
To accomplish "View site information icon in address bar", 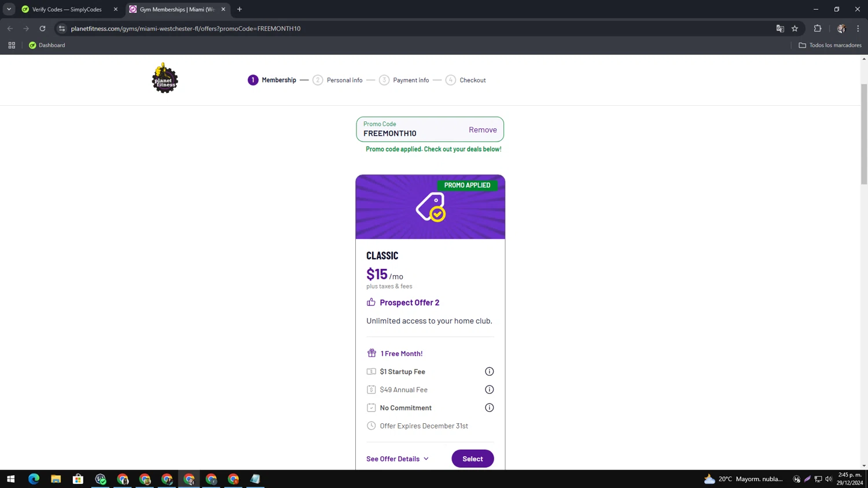I will coord(62,28).
